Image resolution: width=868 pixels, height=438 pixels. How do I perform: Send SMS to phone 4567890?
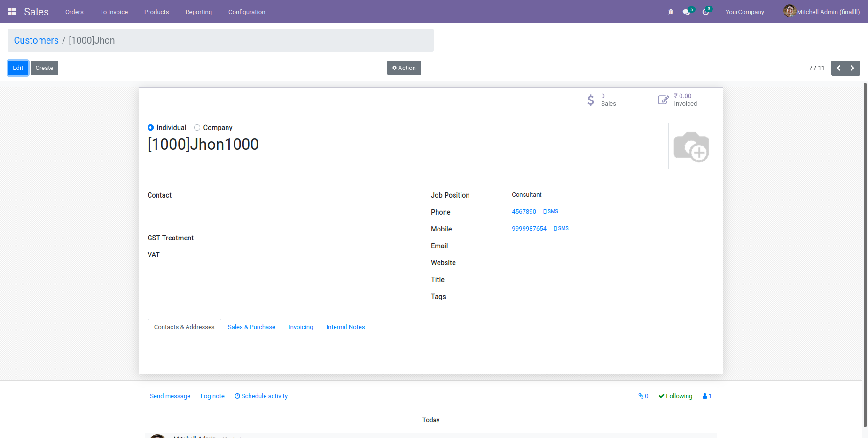pos(551,212)
